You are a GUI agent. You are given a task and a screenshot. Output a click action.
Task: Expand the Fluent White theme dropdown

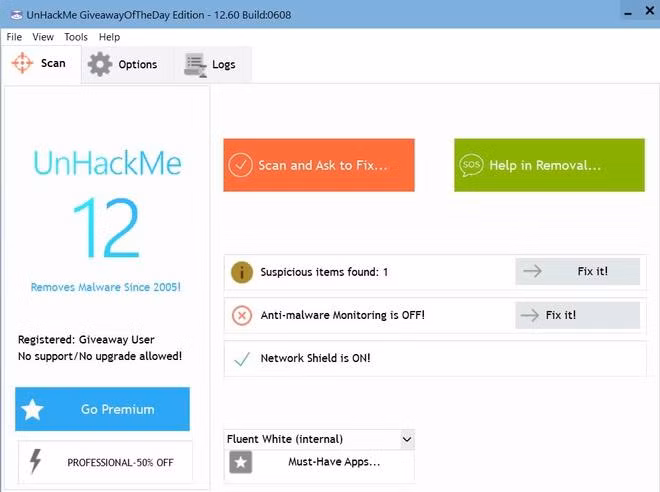[x=406, y=439]
